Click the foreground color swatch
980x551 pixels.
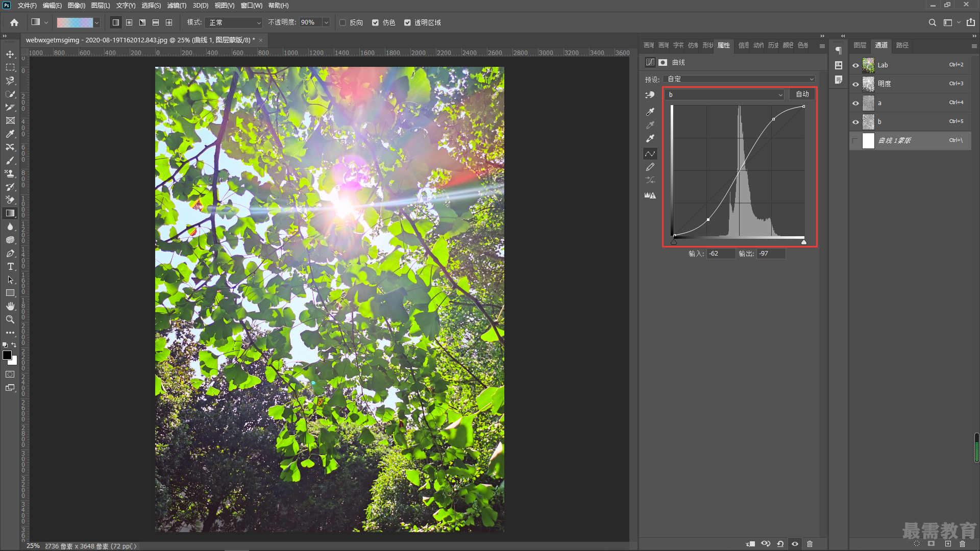(x=7, y=355)
